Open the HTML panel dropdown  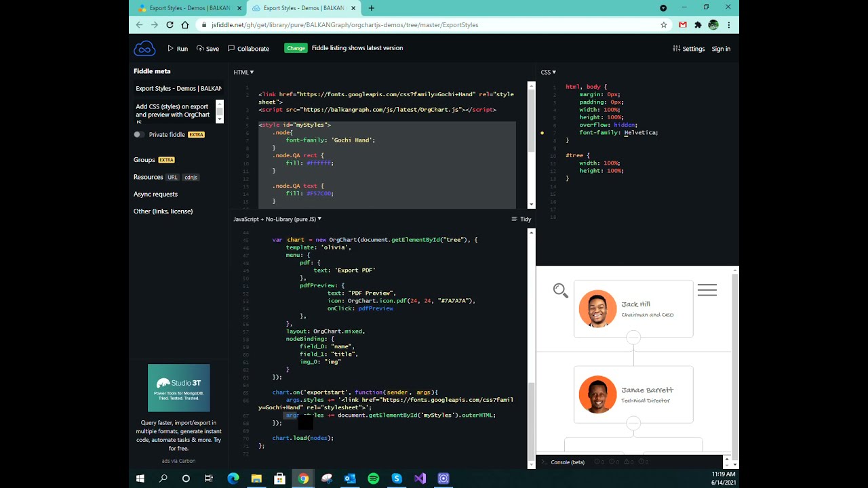(x=243, y=72)
